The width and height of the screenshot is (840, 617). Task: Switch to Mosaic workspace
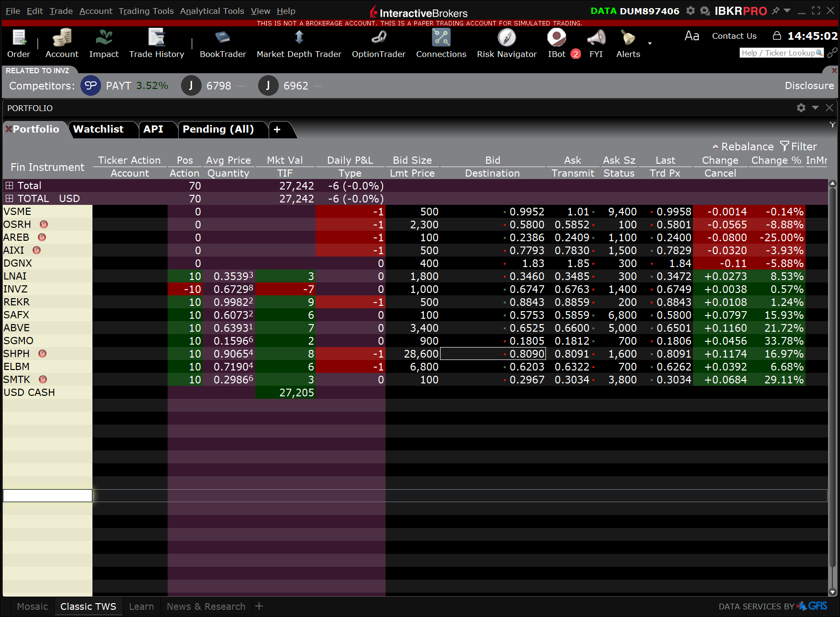coord(32,606)
